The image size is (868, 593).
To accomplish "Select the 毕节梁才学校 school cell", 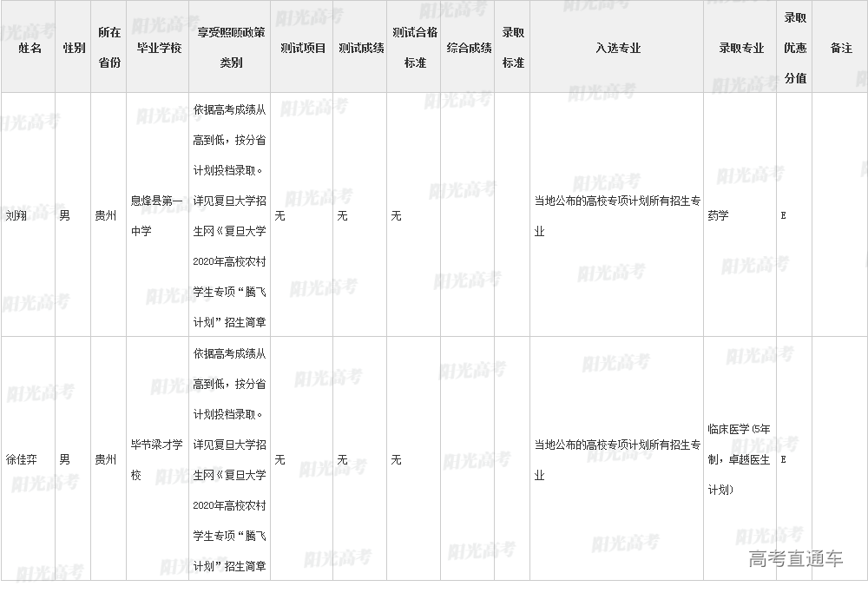I will 157,459.
